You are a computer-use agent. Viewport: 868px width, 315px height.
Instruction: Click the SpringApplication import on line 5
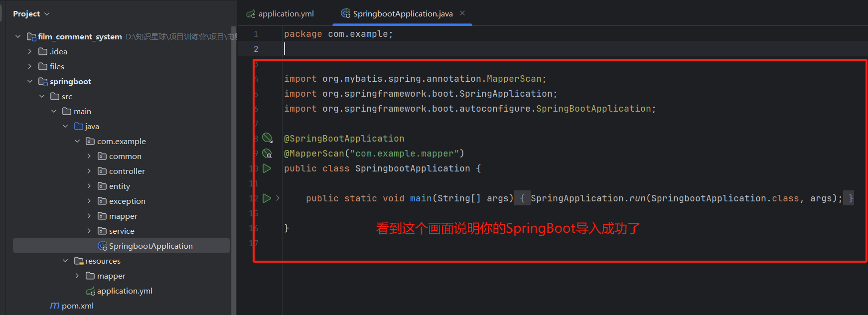pyautogui.click(x=421, y=94)
